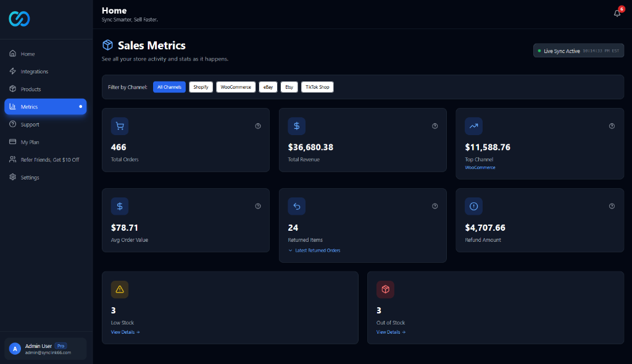Click the return arrow icon on Returned Items card
This screenshot has height=364, width=632.
(296, 206)
